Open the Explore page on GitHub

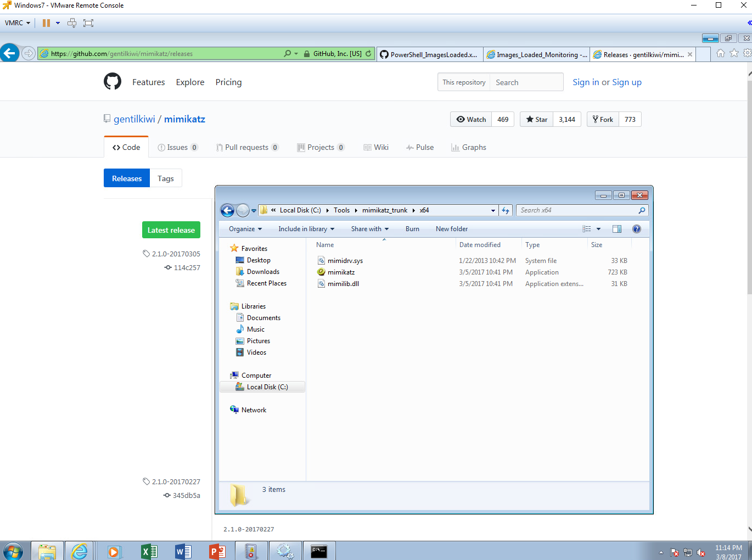[x=190, y=82]
